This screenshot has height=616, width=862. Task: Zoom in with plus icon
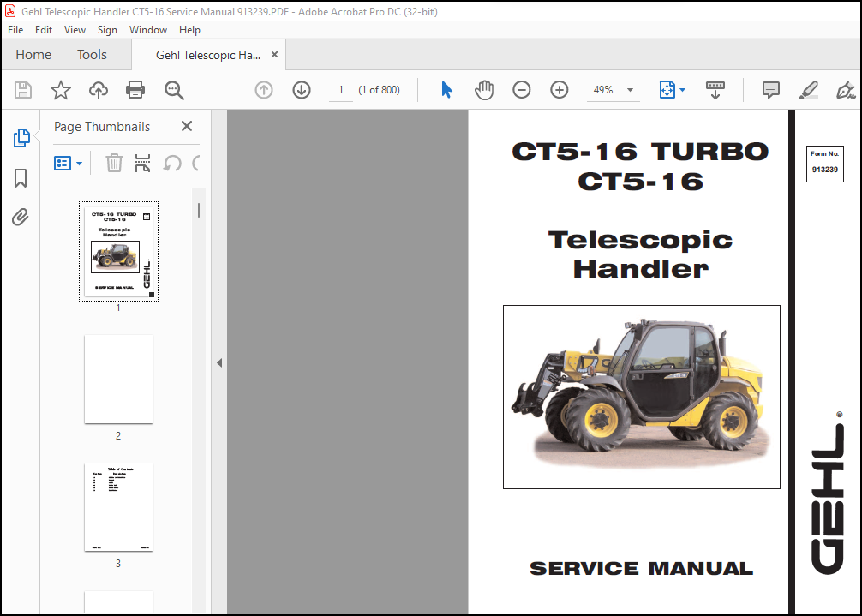[559, 90]
